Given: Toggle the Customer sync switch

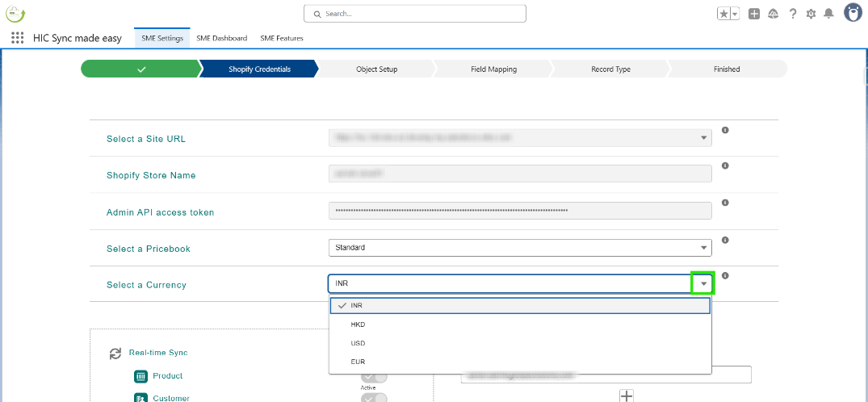Looking at the screenshot, I should (374, 398).
